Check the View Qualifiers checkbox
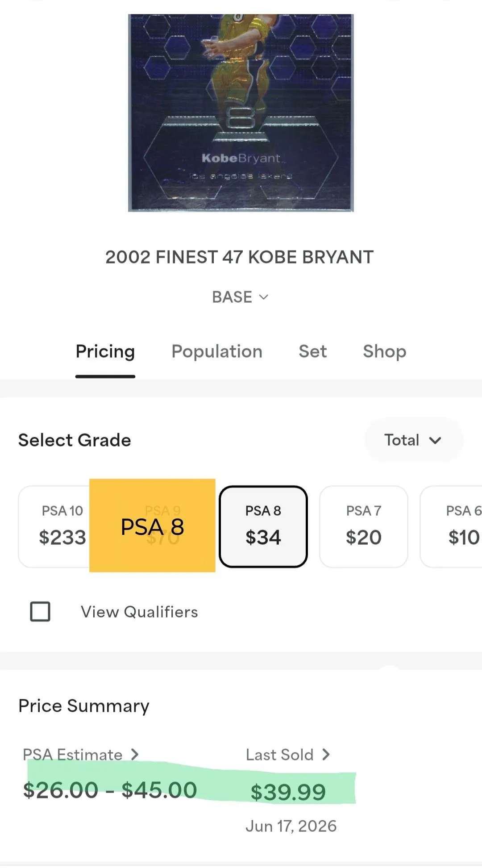Screen dimensions: 482x868 [40, 611]
